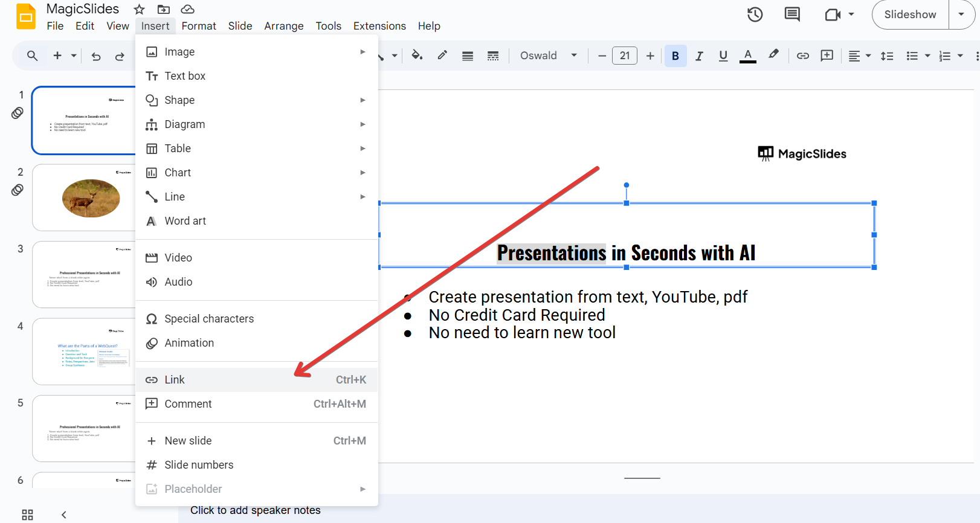980x523 pixels.
Task: Expand the Shape submenu
Action: [257, 100]
